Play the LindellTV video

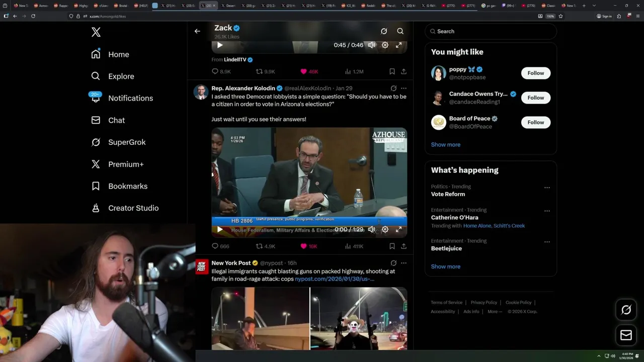coord(220,45)
